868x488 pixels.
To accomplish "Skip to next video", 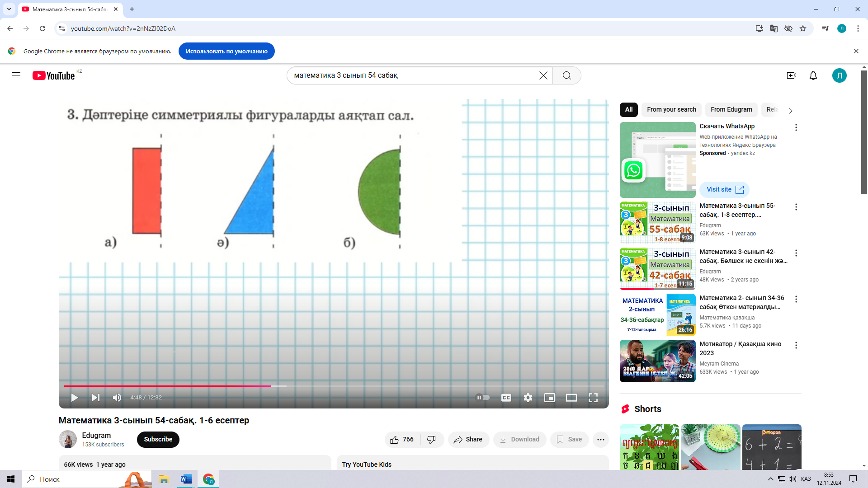I will tap(95, 398).
